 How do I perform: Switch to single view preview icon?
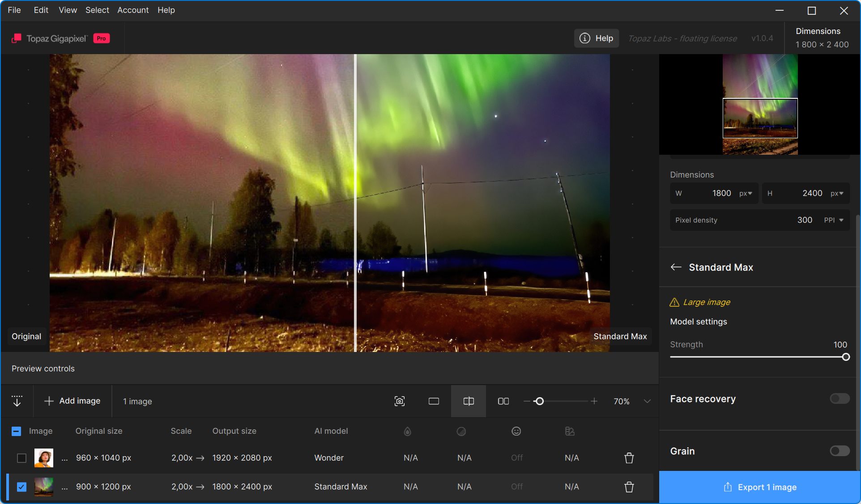434,401
